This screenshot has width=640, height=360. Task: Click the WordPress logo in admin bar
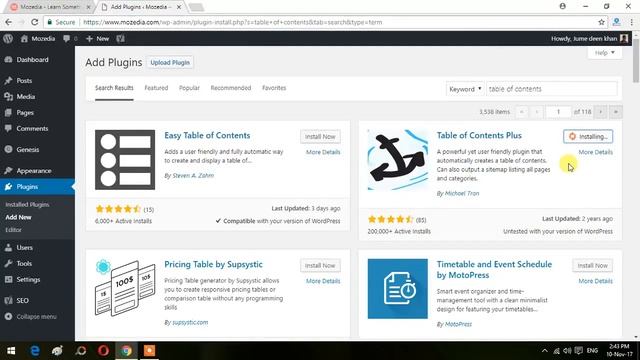pos(8,39)
